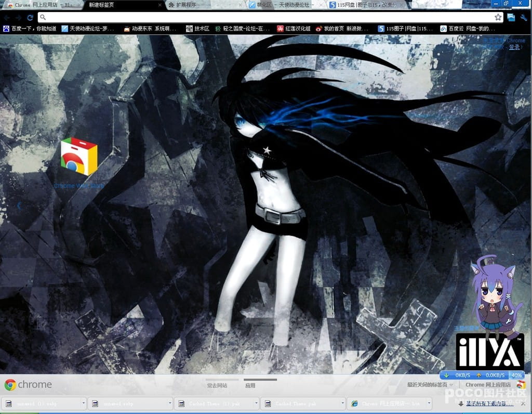Screen dimensions: 532x414
Task: Open dropdown for Cached Theme (1).pak download
Action: pos(256,404)
